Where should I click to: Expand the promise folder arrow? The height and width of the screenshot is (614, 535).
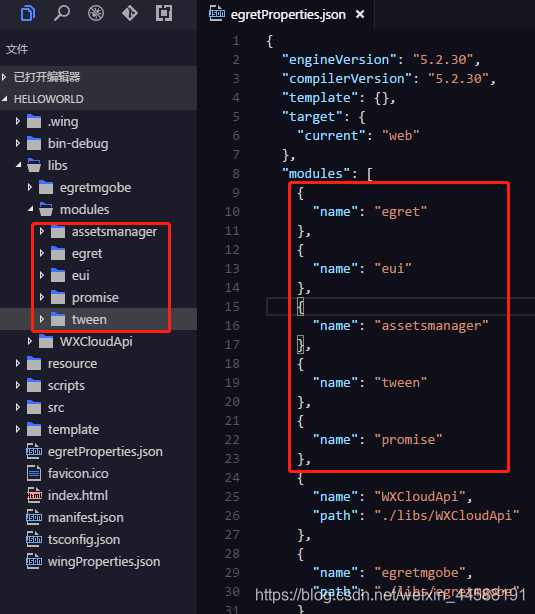[42, 297]
